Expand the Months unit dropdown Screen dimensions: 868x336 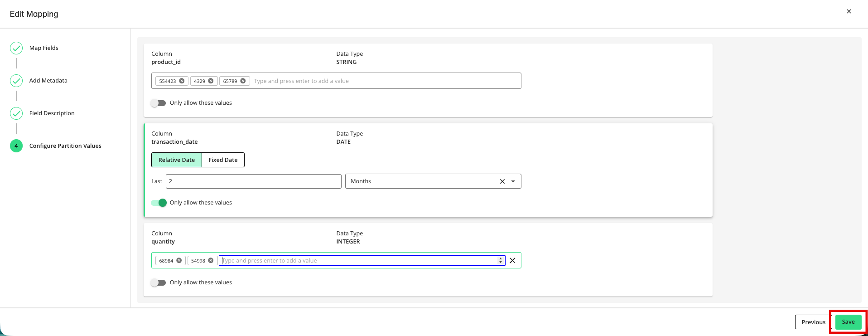513,181
